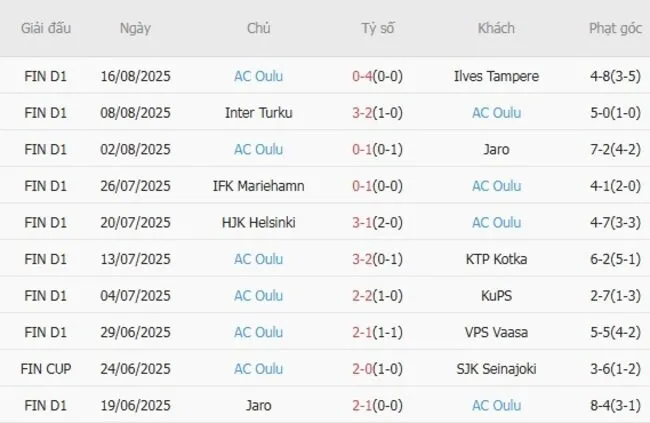This screenshot has width=650, height=423.
Task: Click the Giải đấu column header
Action: click(x=46, y=28)
